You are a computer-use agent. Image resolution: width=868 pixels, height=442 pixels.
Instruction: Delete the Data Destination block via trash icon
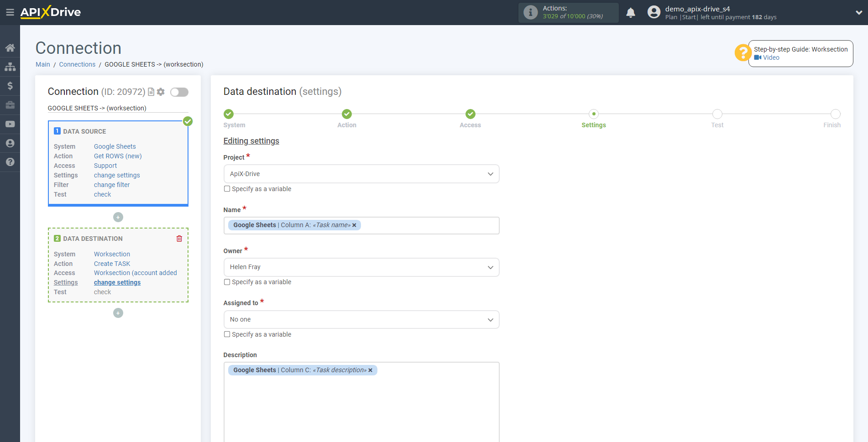pos(179,239)
